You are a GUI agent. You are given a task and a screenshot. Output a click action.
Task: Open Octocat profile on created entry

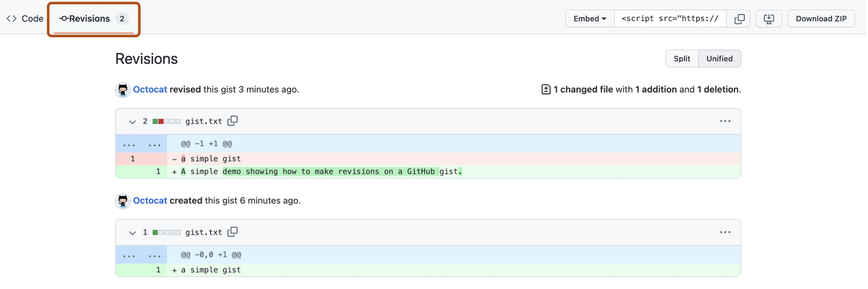(x=150, y=200)
